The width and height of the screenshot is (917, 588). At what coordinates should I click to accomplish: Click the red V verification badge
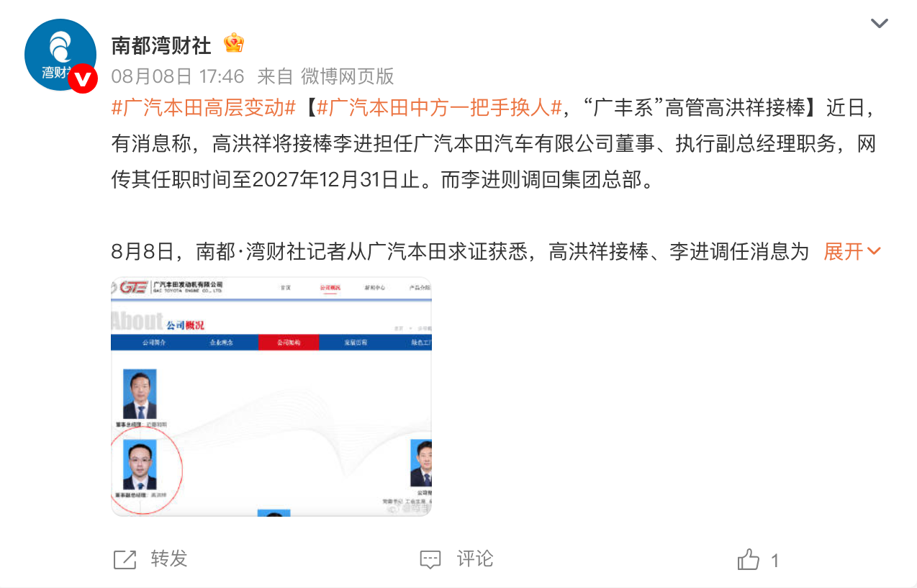pyautogui.click(x=83, y=78)
